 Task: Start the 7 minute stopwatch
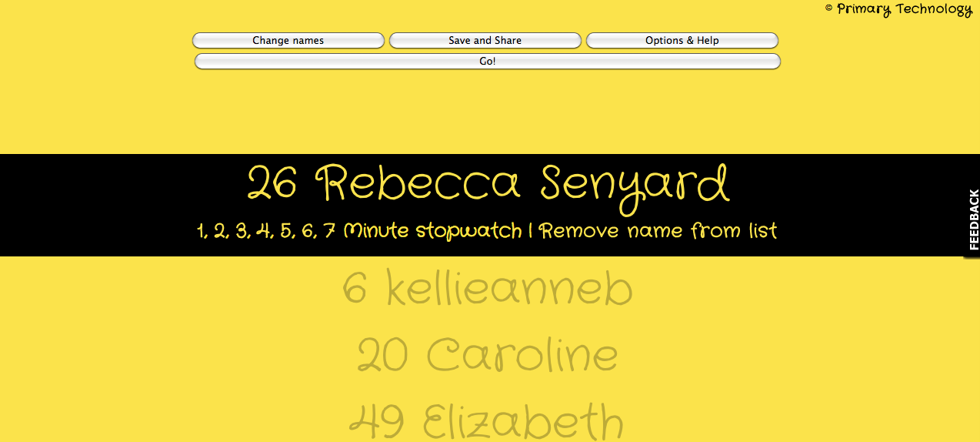329,231
